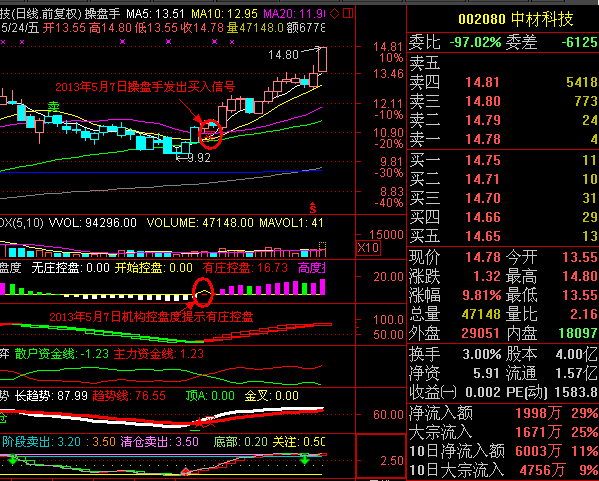Image resolution: width=599 pixels, height=481 pixels.
Task: Click the green 卖 sell signal marker
Action: tap(53, 106)
